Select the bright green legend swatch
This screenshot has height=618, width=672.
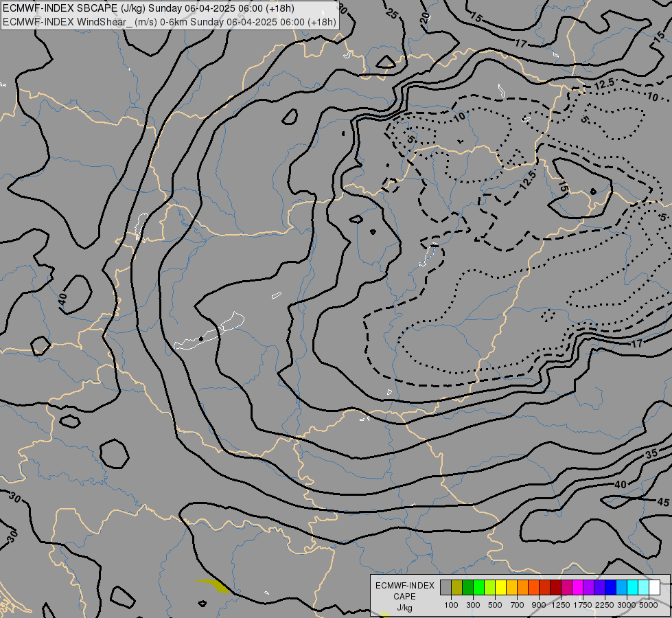[x=478, y=588]
